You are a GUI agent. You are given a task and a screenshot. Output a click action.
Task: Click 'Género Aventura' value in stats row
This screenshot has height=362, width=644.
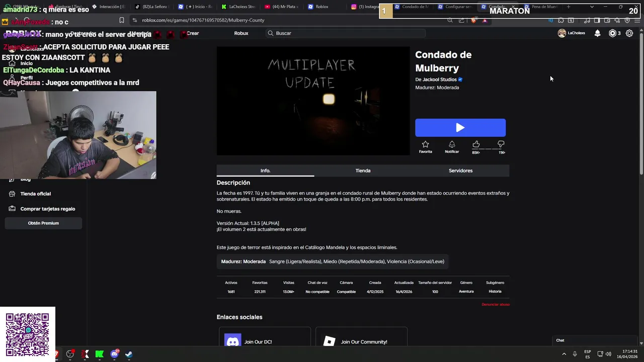coord(466,292)
